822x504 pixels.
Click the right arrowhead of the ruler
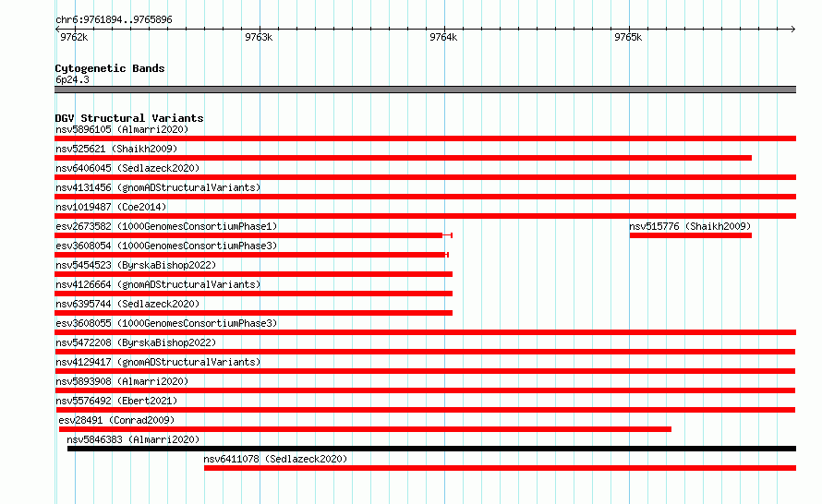click(x=793, y=29)
